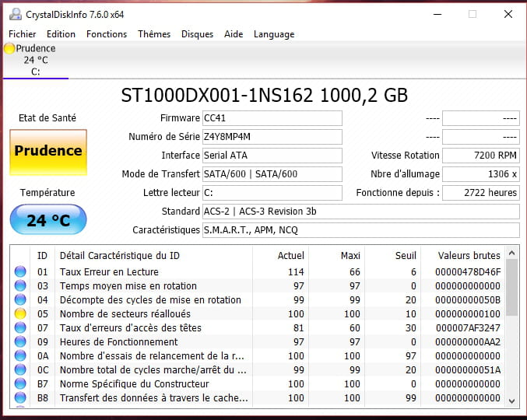Minimize the CrystalDiskInfo window
The image size is (527, 420).
tap(437, 15)
